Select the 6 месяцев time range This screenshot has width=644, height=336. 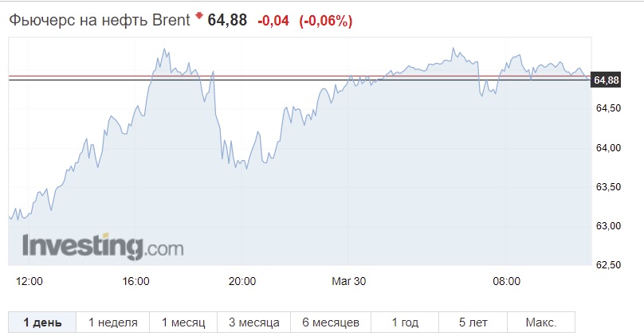(331, 322)
